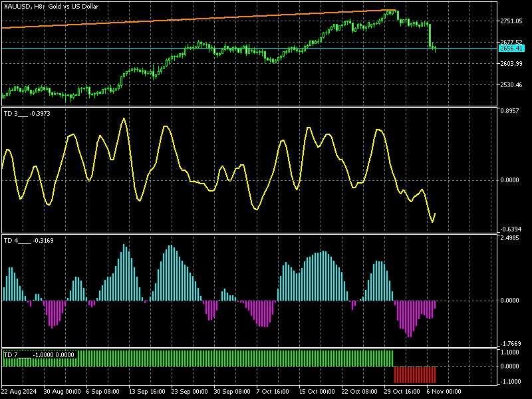
Task: Click TD 4 scale minimum -1.7669
Action: [510, 344]
